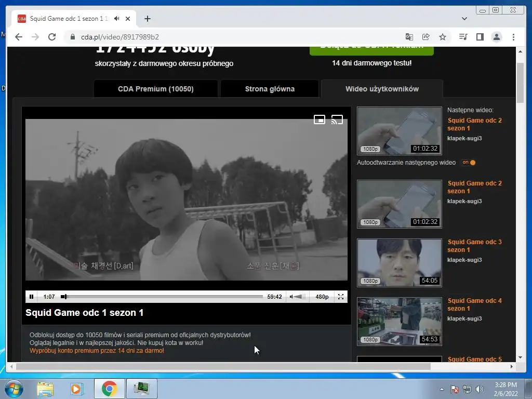Viewport: 532px width, 399px height.
Task: Pause the video playback
Action: [31, 297]
